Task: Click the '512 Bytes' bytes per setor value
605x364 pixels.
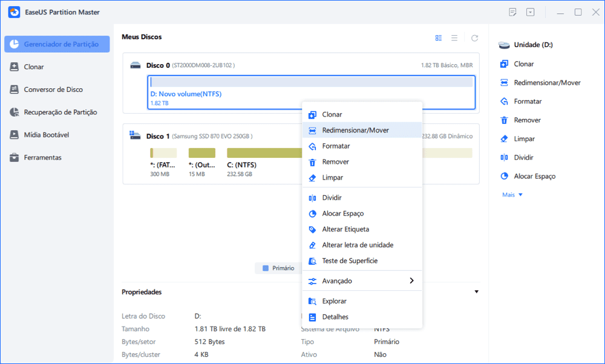Action: tap(209, 342)
